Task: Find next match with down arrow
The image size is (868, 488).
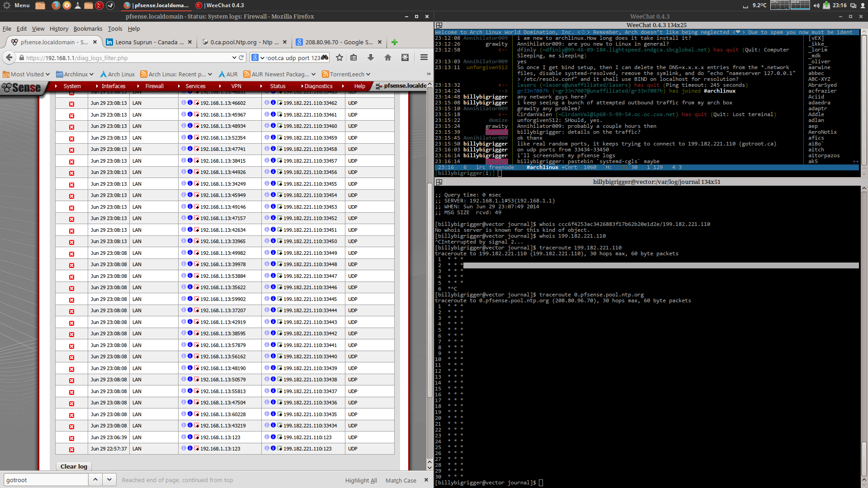Action: 109,480
